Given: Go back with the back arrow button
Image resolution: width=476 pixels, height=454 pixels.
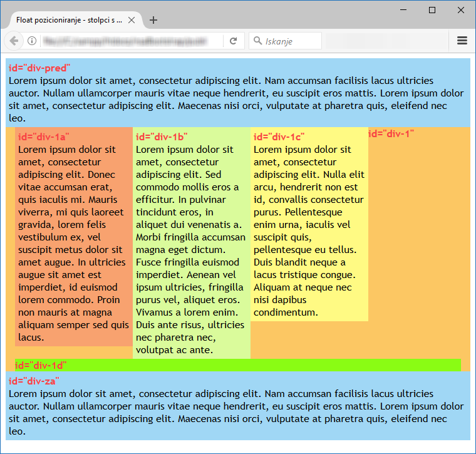Looking at the screenshot, I should (x=14, y=41).
